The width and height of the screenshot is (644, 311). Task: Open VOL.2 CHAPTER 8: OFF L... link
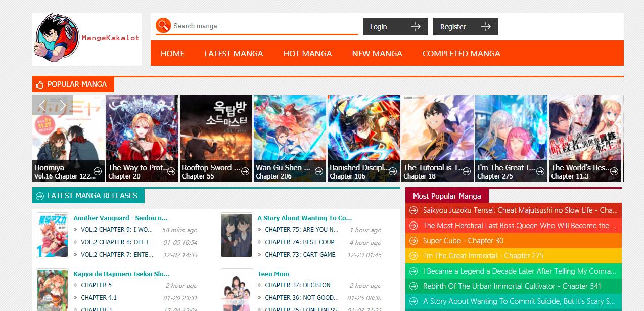117,242
